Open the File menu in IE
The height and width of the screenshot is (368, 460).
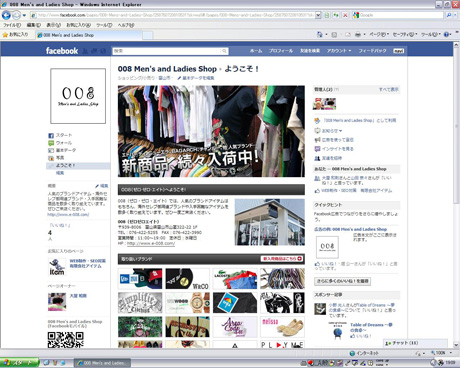(x=12, y=25)
